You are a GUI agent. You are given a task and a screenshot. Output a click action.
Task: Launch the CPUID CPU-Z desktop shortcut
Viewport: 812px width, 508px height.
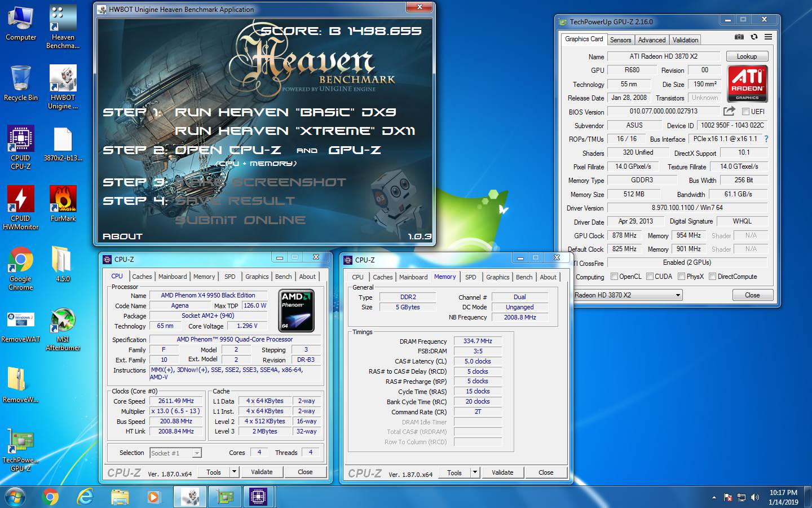click(x=21, y=147)
